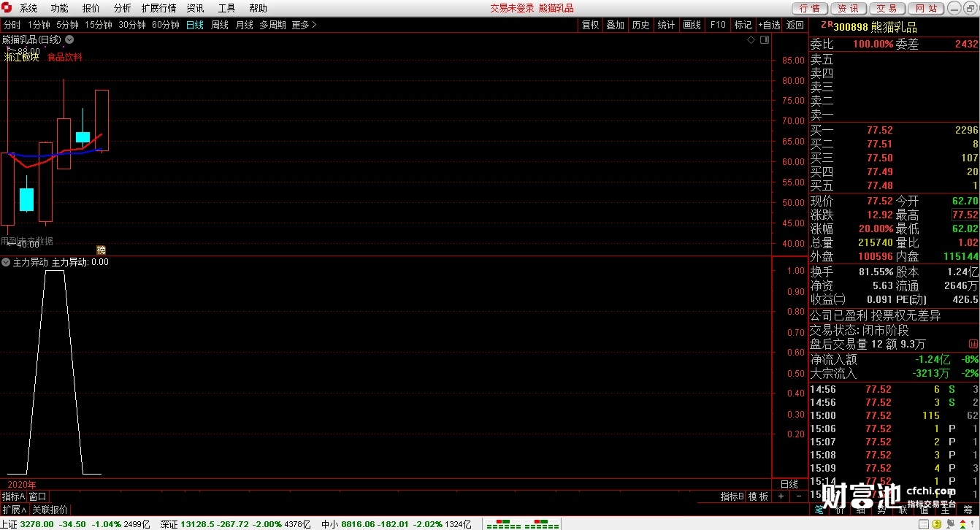This screenshot has width=980, height=530.
Task: Select the 指标B tab
Action: [732, 496]
